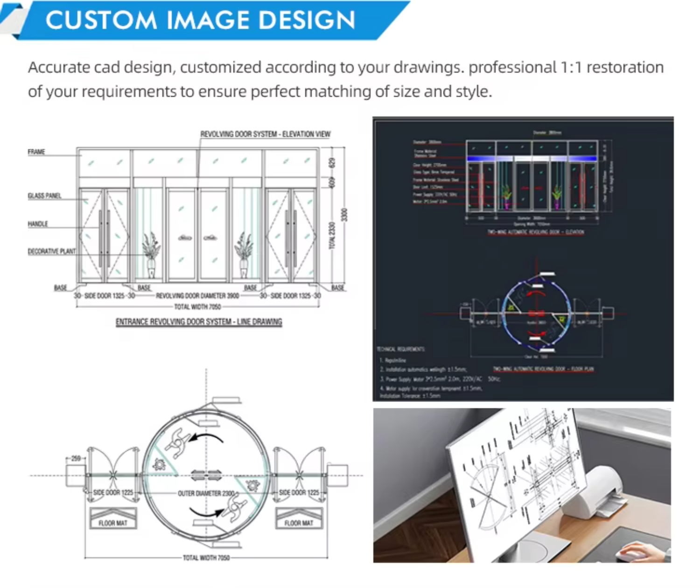The height and width of the screenshot is (588, 700).
Task: Click the TOTAL WIDTH 7050 plan dimension
Action: tap(206, 558)
